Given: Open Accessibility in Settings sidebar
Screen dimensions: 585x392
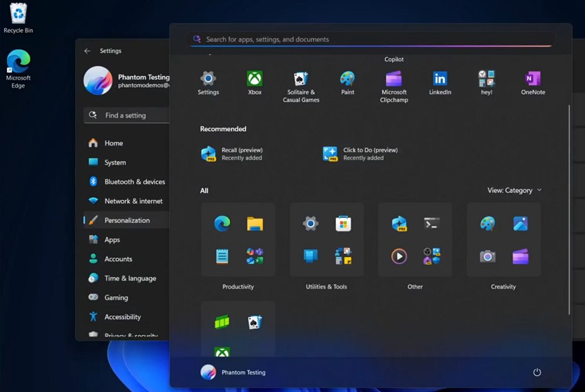Looking at the screenshot, I should coord(127,317).
